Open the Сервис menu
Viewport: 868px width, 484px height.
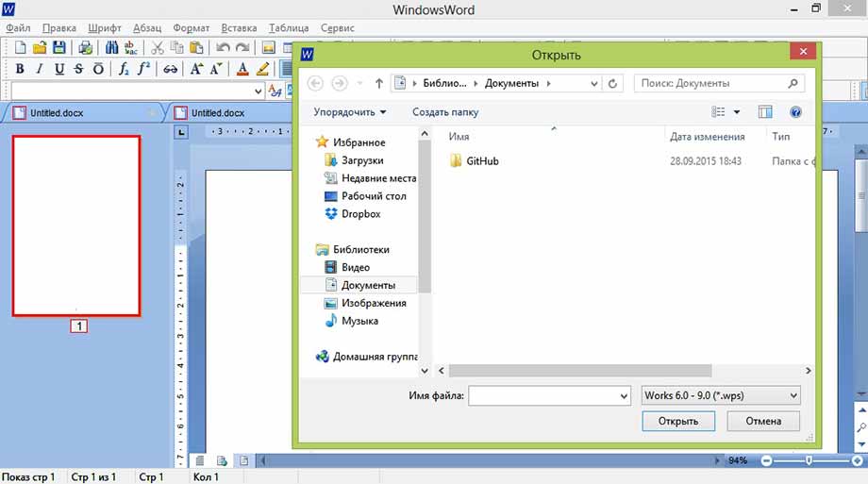(337, 27)
